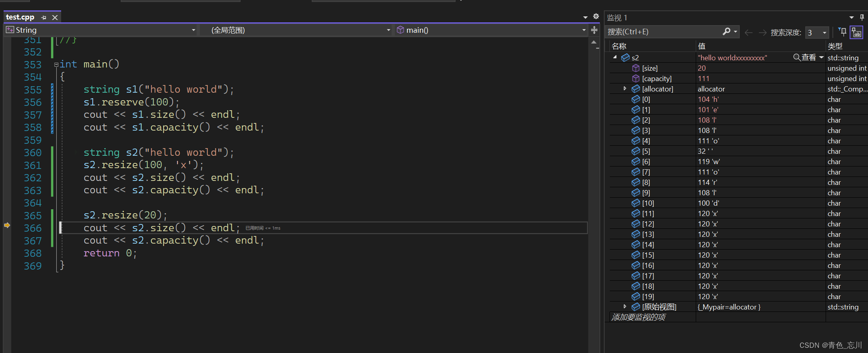The height and width of the screenshot is (353, 868).
Task: Select the [15] element name
Action: pos(648,255)
